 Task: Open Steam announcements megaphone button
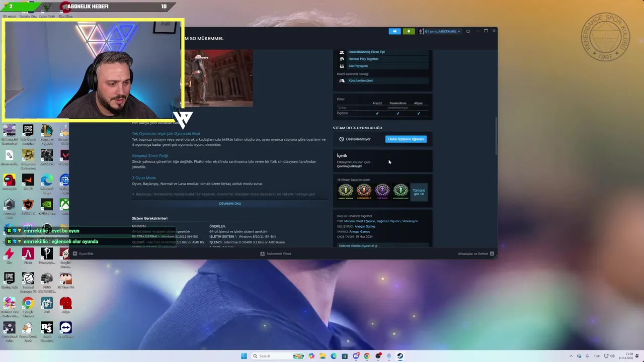tap(394, 31)
